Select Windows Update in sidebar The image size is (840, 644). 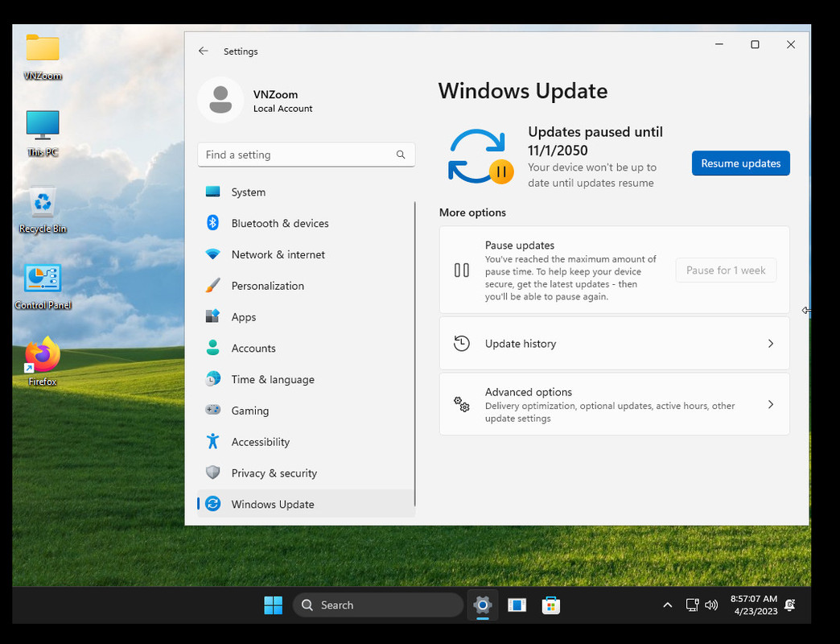tap(306, 504)
